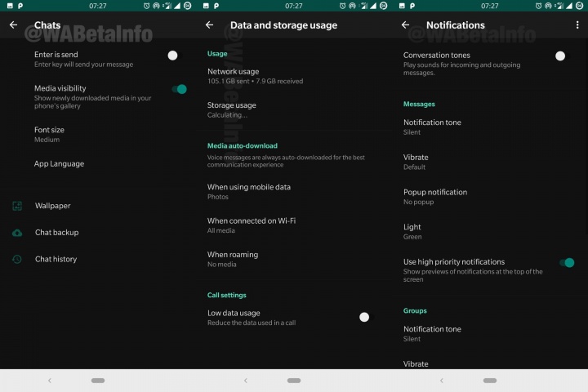Tap the Chat backup cloud icon

(x=17, y=233)
